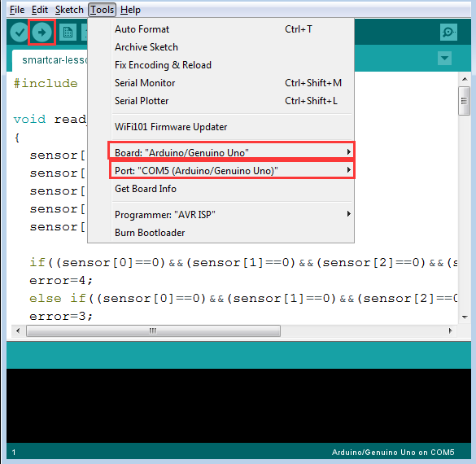
Task: Open Serial Plotter menu entry
Action: click(221, 101)
